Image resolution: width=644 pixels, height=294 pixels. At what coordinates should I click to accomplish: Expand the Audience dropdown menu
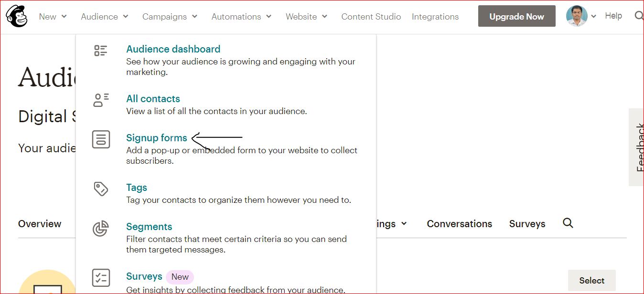point(105,17)
